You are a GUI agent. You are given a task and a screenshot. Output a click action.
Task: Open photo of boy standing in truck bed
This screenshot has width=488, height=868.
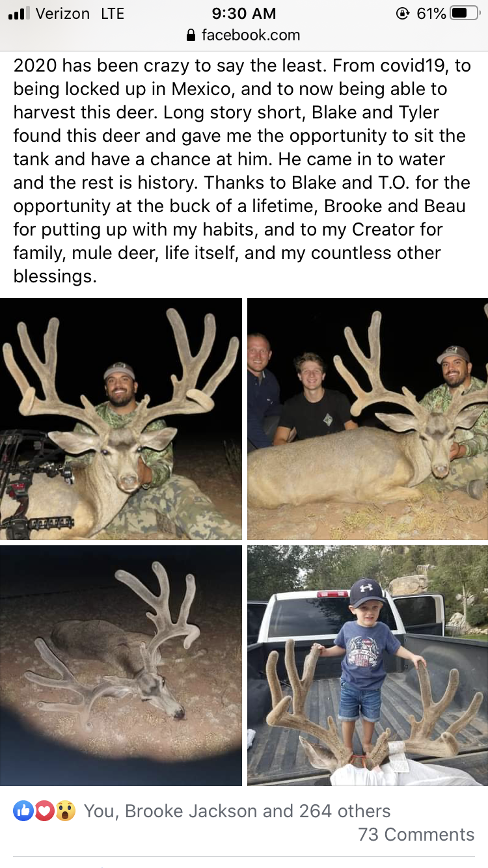[368, 665]
